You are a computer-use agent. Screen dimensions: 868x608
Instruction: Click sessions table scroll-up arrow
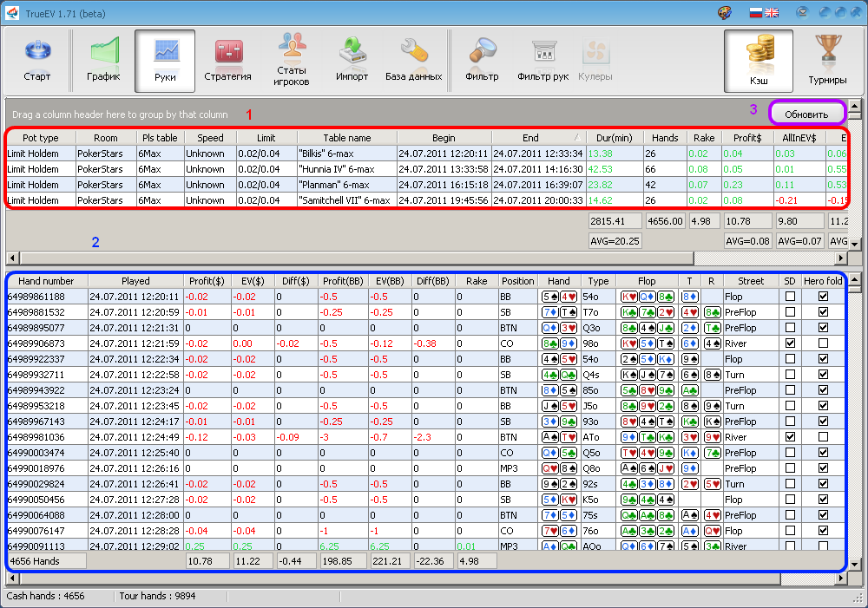855,105
